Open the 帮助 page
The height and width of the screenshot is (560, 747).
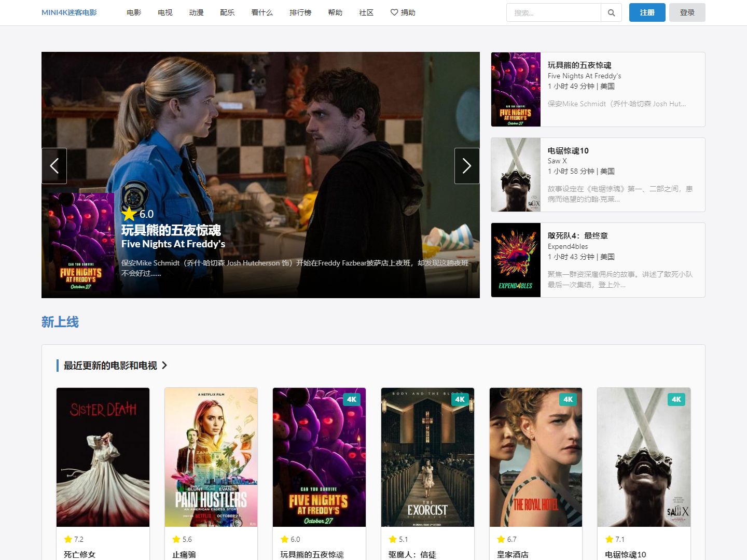tap(335, 12)
